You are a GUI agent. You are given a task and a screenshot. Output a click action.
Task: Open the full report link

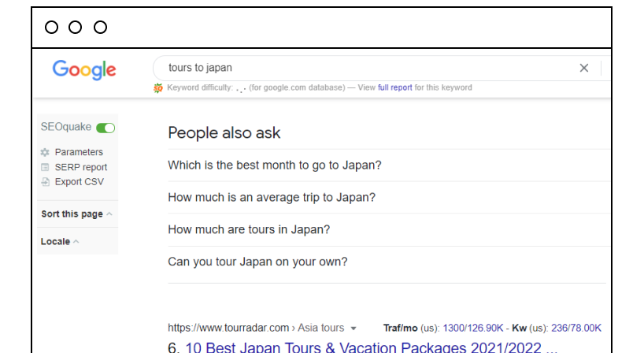point(394,87)
